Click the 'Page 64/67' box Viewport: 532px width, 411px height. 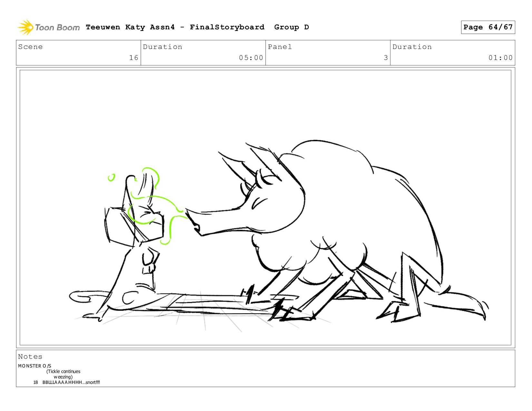coord(488,27)
